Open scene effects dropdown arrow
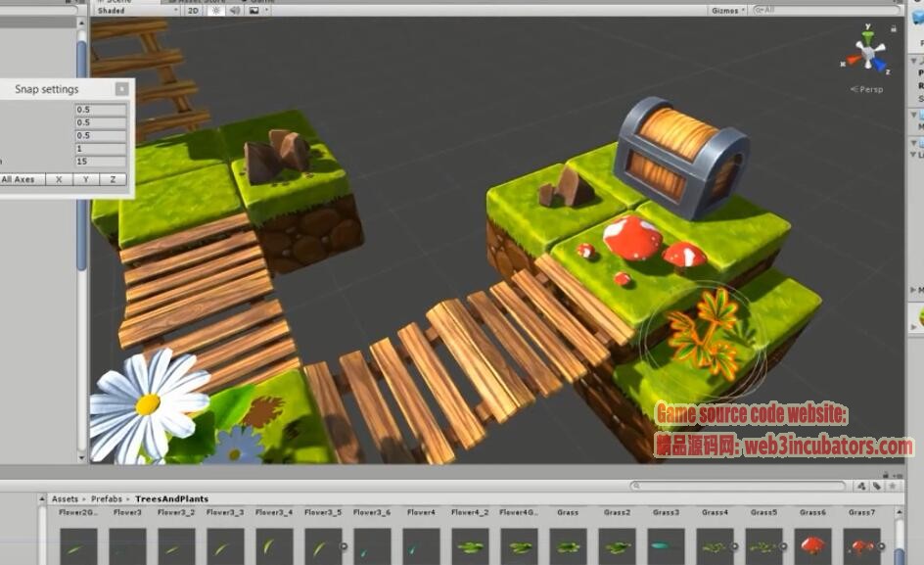Image resolution: width=924 pixels, height=565 pixels. 266,11
